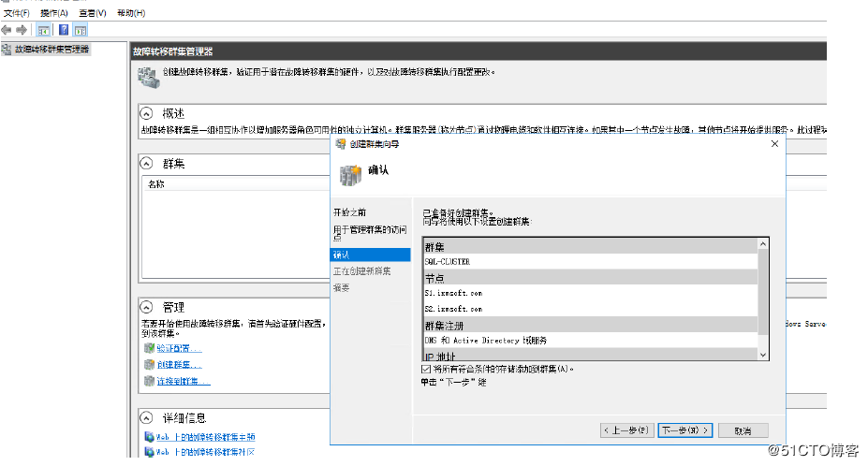Image resolution: width=868 pixels, height=466 pixels.
Task: Select 用于管理群集的访问点 wizard step
Action: click(x=371, y=232)
